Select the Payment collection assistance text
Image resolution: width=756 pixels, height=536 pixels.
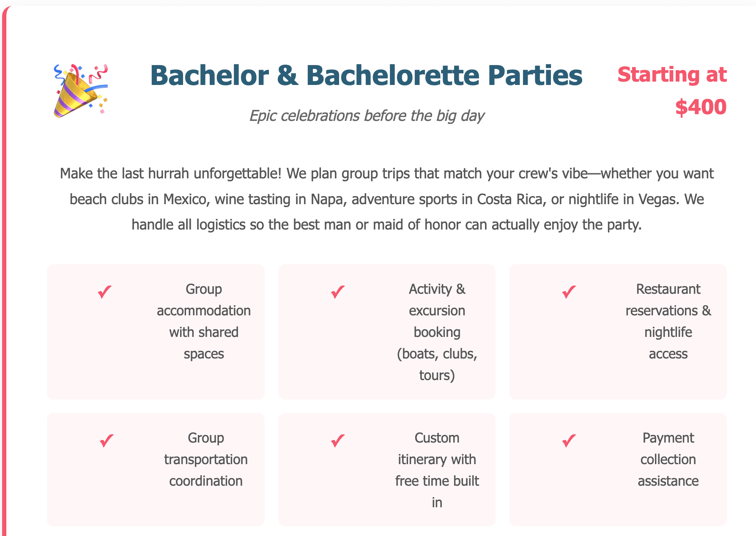click(668, 459)
